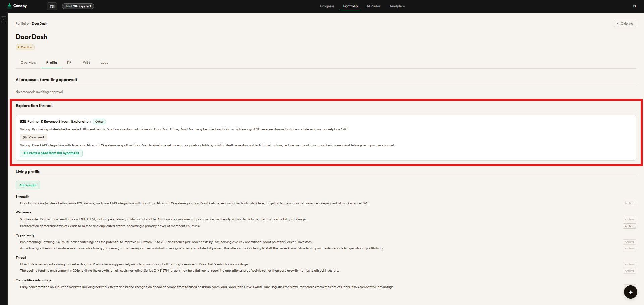The image size is (644, 305).
Task: Open the Analytics page
Action: click(x=397, y=6)
